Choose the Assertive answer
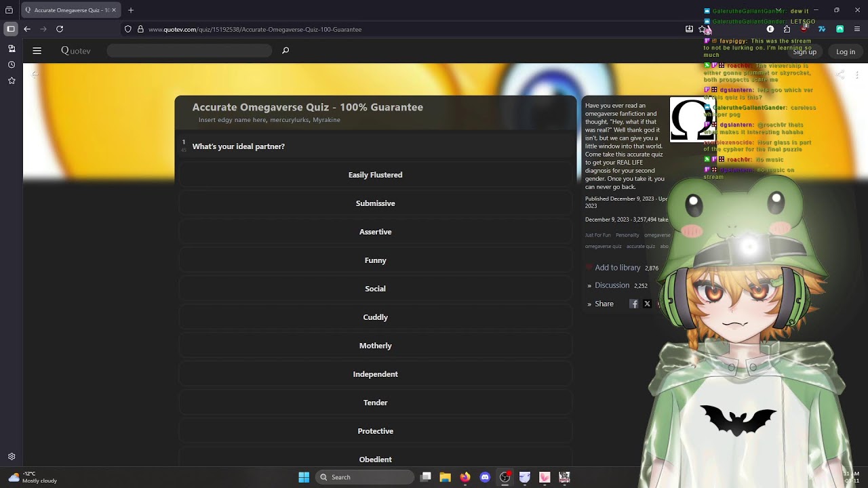Screen dimensions: 868x488 click(376, 232)
